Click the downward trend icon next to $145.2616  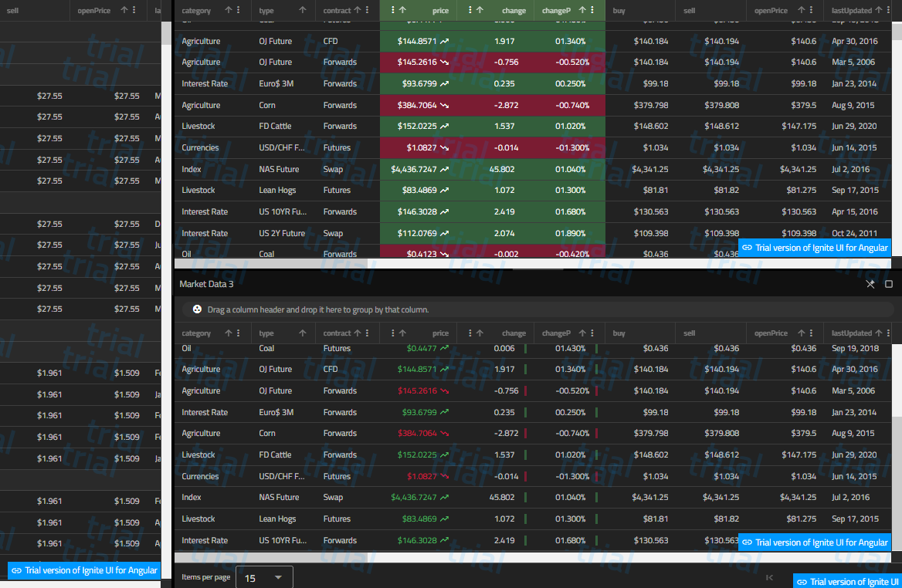pos(446,390)
